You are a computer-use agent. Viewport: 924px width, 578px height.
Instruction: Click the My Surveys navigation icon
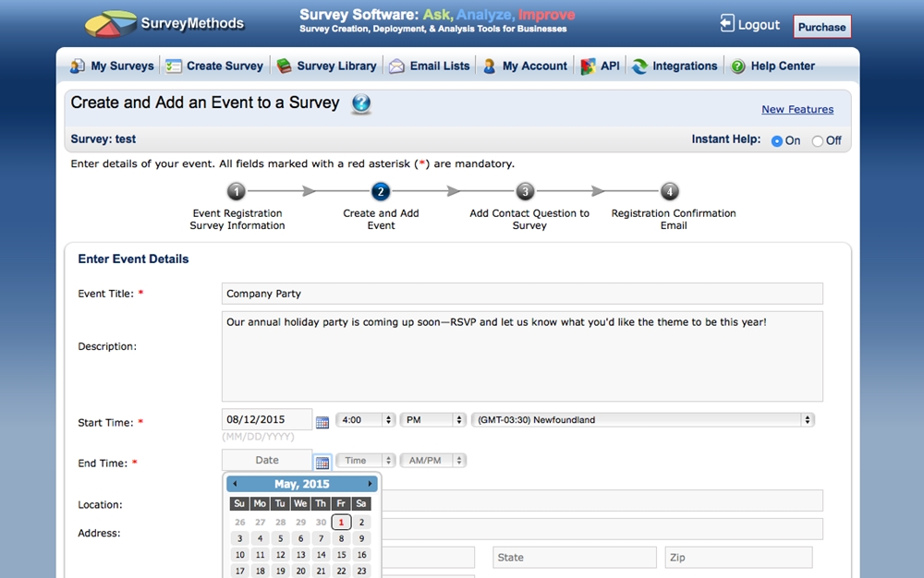tap(78, 66)
